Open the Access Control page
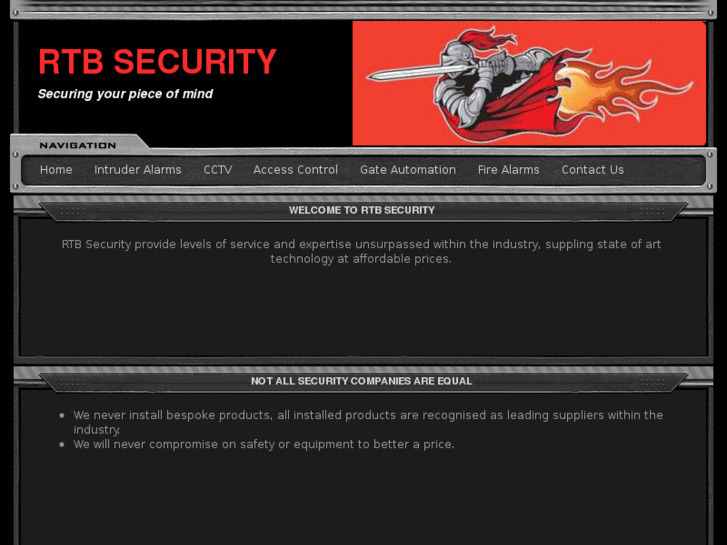This screenshot has width=727, height=545. pyautogui.click(x=295, y=170)
